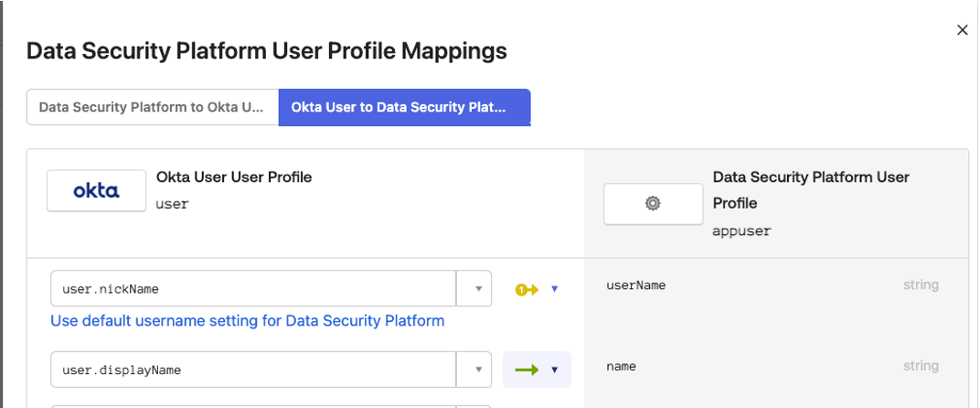Viewport: 980px width, 408px height.
Task: Click Use default username setting link
Action: [x=248, y=321]
